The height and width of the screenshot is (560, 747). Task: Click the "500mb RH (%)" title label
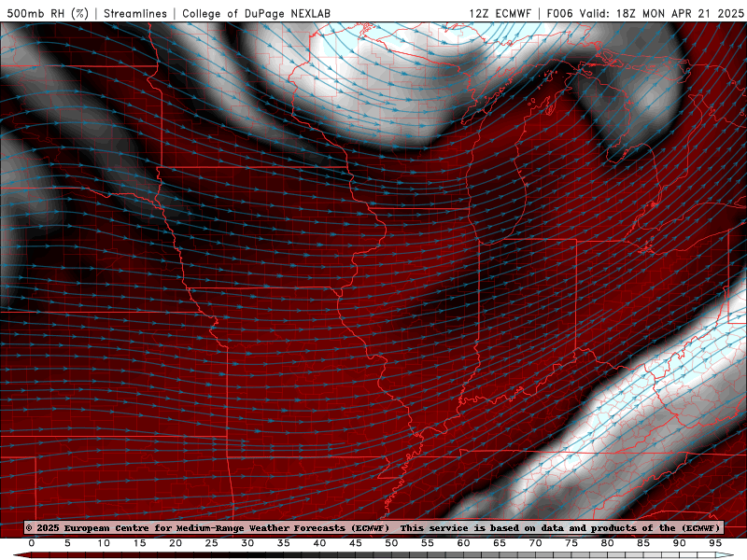pyautogui.click(x=49, y=13)
